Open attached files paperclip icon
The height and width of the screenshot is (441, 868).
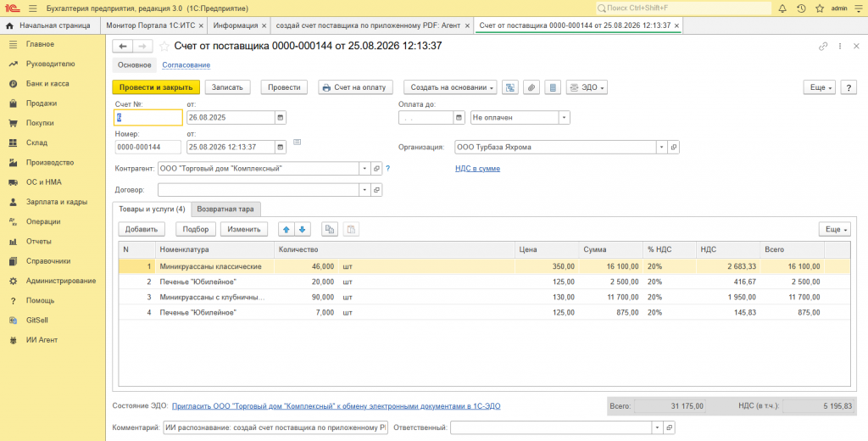pyautogui.click(x=531, y=87)
